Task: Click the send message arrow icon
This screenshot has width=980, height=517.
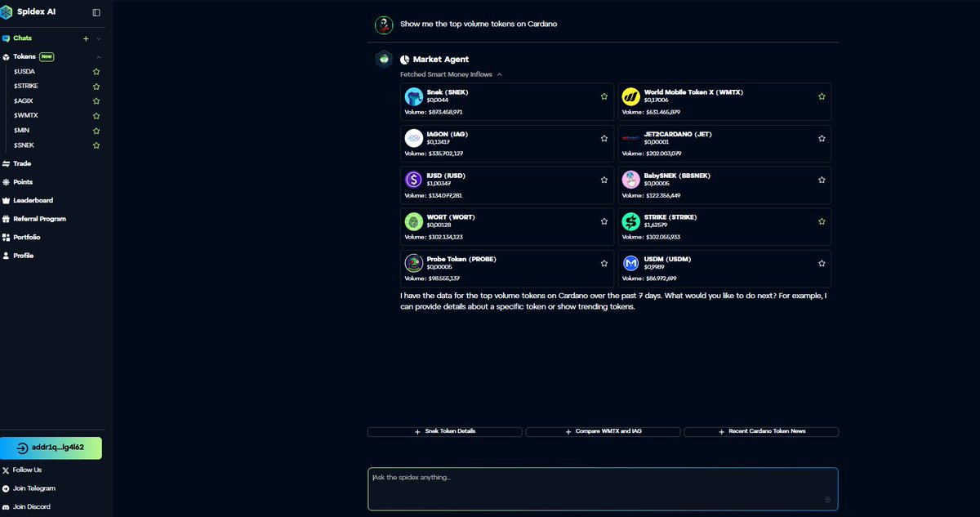Action: click(827, 499)
